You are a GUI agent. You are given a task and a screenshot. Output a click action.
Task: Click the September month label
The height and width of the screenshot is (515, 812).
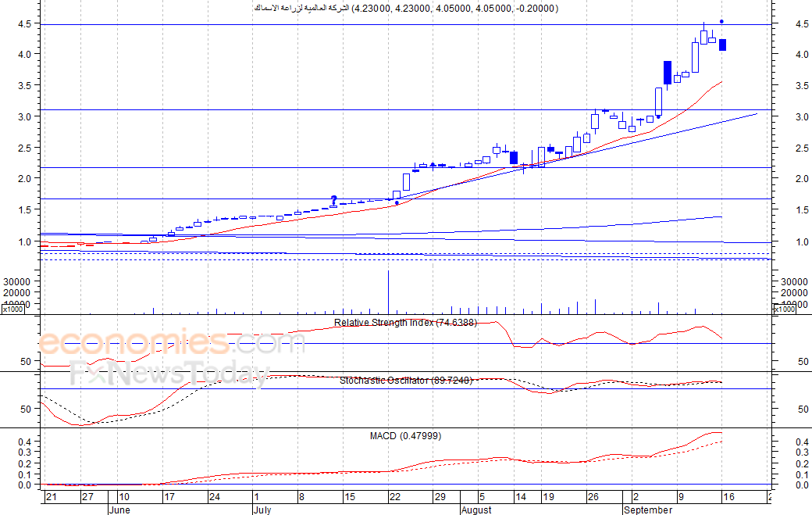point(648,510)
